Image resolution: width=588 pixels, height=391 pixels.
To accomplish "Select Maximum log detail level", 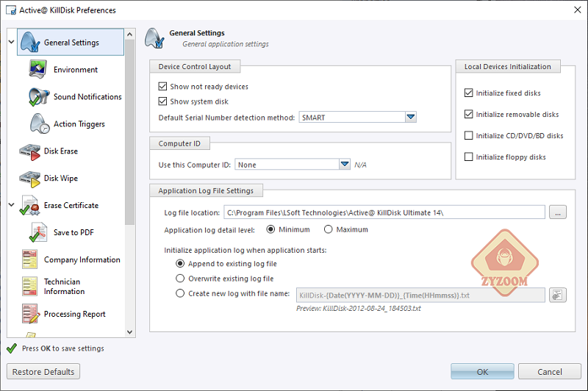I will tap(328, 229).
